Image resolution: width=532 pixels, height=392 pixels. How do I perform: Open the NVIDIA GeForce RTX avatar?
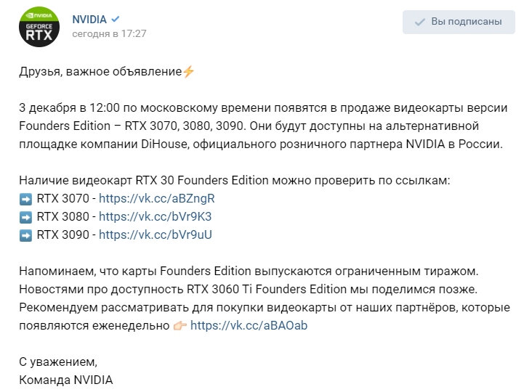tap(39, 27)
